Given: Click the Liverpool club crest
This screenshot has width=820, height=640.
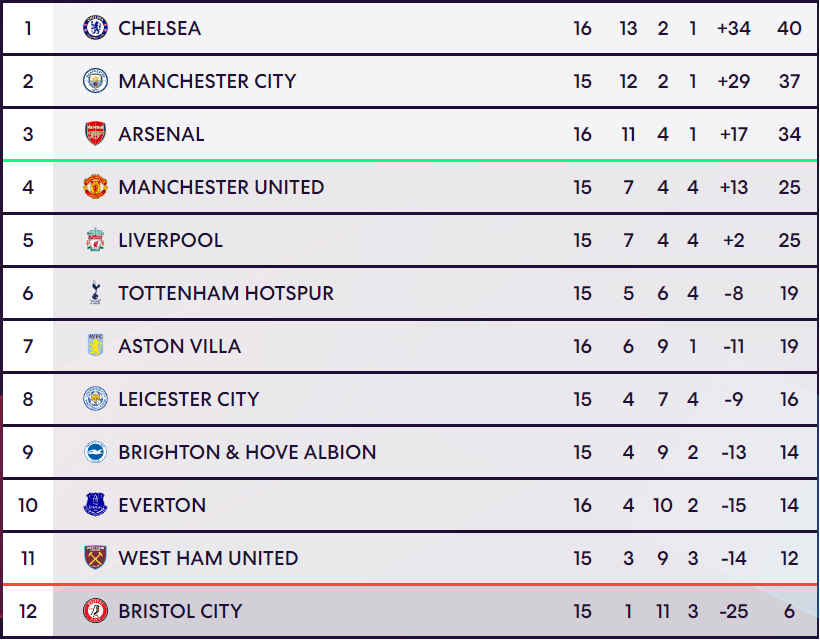Looking at the screenshot, I should click(95, 240).
